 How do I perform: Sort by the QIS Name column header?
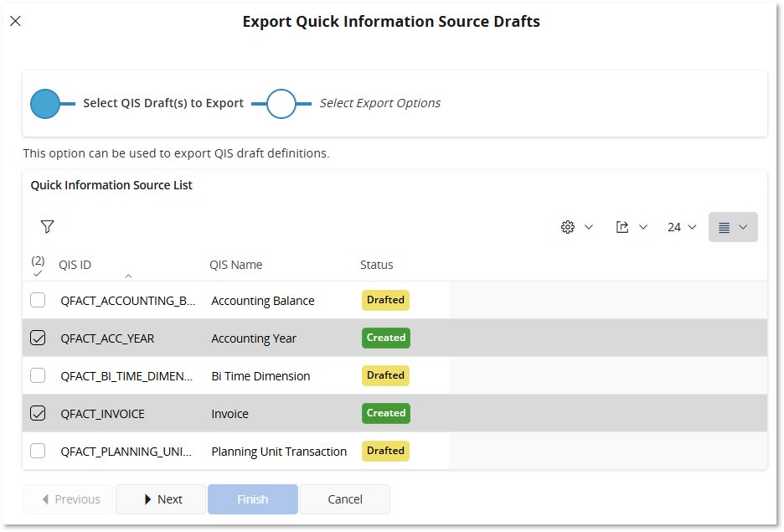235,265
